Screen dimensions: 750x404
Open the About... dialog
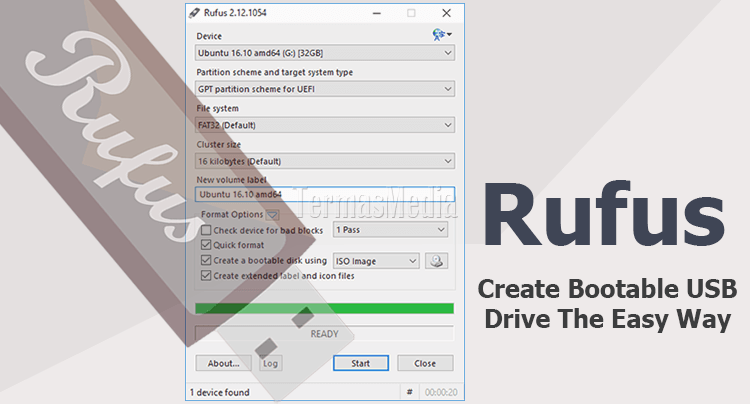(x=223, y=363)
